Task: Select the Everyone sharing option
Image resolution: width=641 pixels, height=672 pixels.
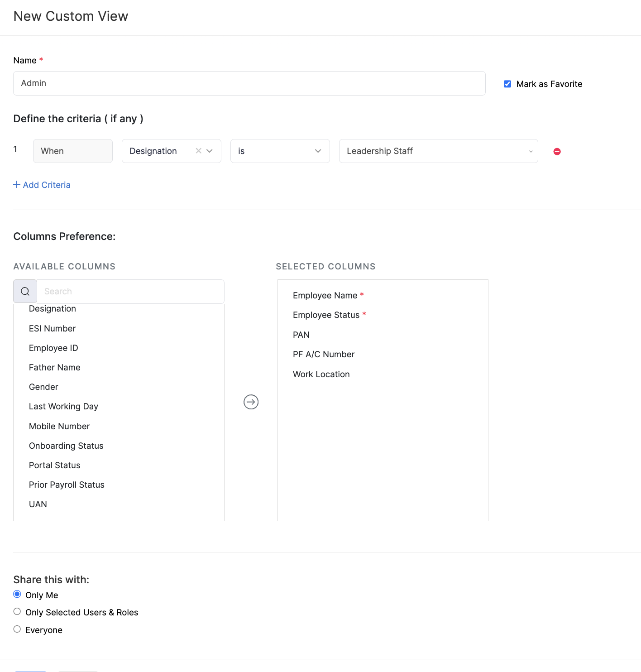Action: pos(17,629)
